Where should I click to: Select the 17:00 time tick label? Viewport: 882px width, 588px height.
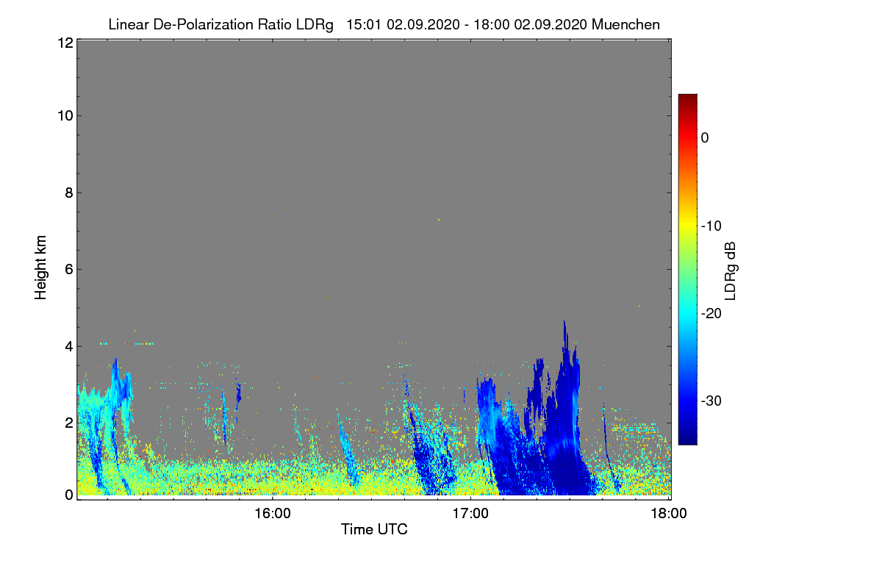[x=470, y=514]
